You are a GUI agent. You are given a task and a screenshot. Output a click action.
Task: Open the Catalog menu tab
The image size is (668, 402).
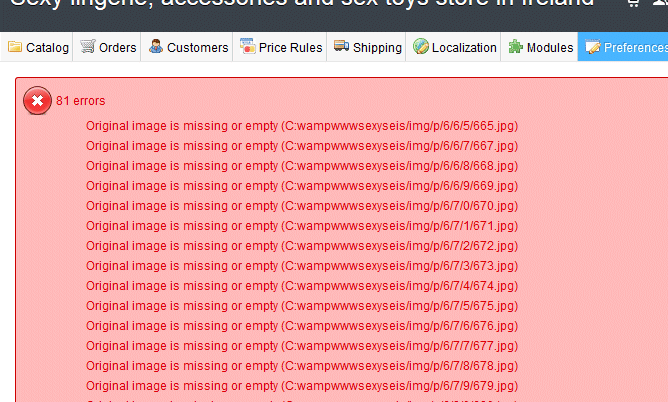coord(37,47)
